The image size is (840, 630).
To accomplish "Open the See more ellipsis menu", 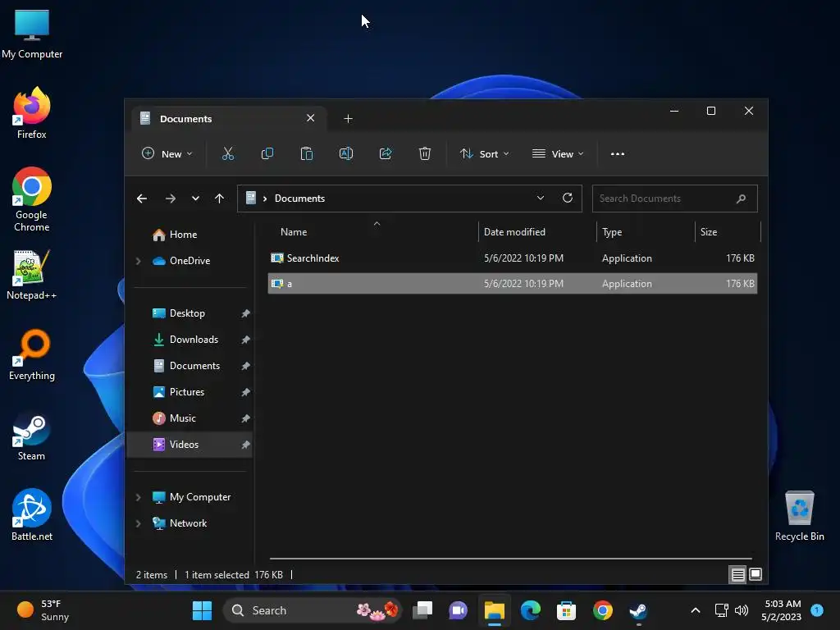I will (x=617, y=153).
